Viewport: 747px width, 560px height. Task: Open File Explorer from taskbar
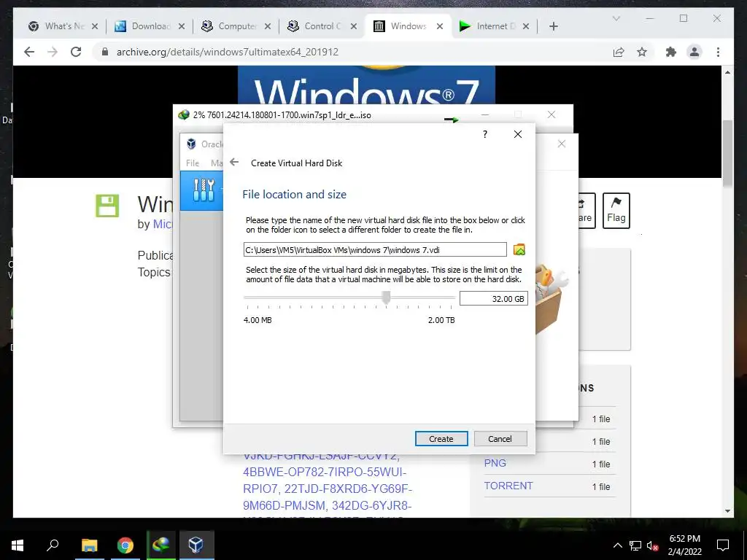click(x=89, y=545)
